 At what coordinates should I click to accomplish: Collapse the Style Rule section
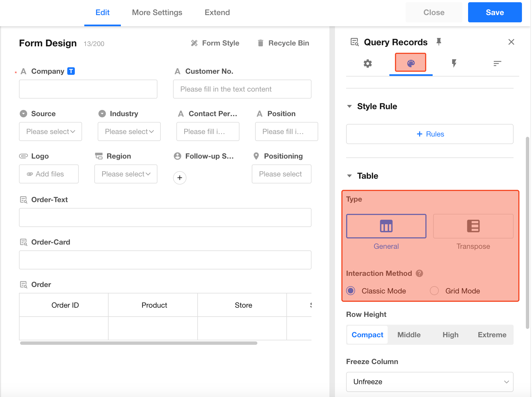tap(349, 106)
